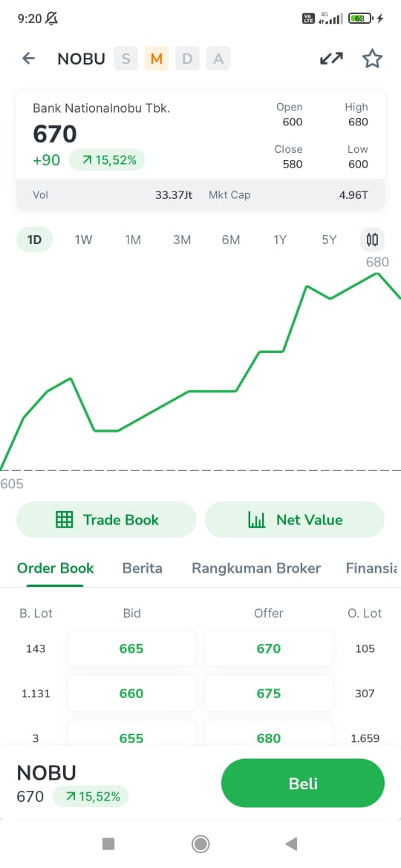Tap the D badge next to NOBU
Screen dimensions: 401x868
click(x=187, y=59)
